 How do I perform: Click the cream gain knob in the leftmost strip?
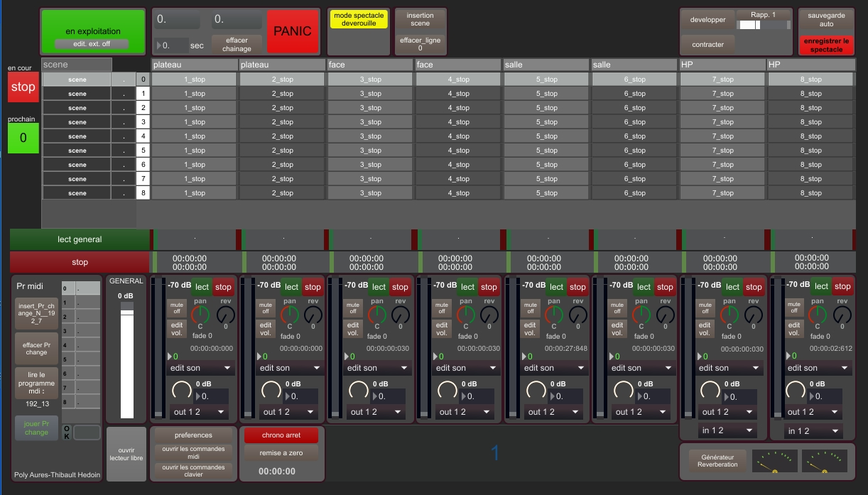(x=182, y=390)
